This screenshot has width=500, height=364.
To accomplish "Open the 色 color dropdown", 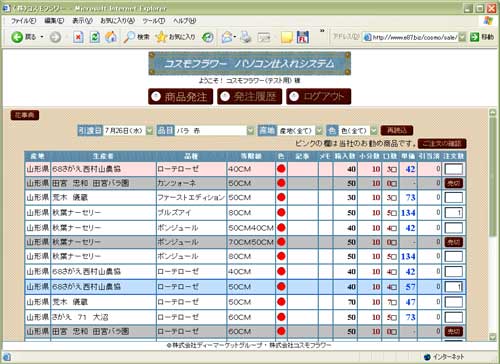I will pyautogui.click(x=374, y=131).
